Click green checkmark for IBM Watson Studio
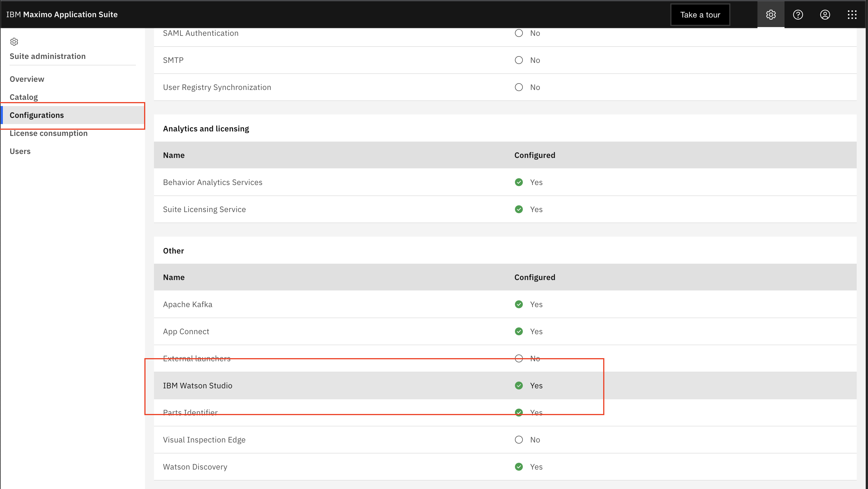This screenshot has height=489, width=868. [519, 386]
